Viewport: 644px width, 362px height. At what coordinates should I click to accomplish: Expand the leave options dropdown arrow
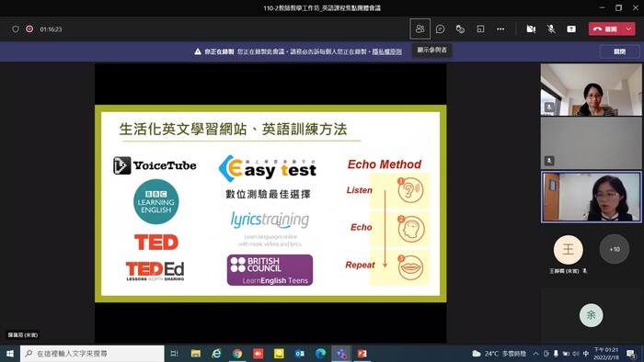coord(628,29)
